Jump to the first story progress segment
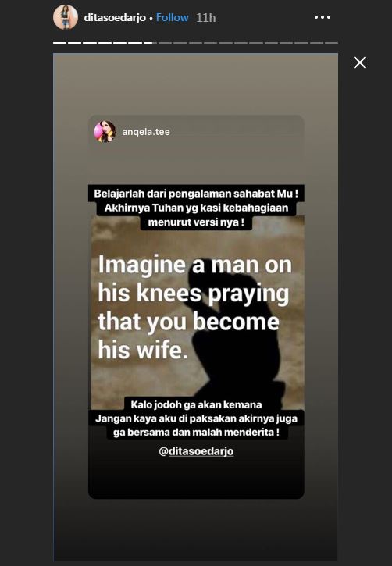This screenshot has height=566, width=392. tap(60, 43)
